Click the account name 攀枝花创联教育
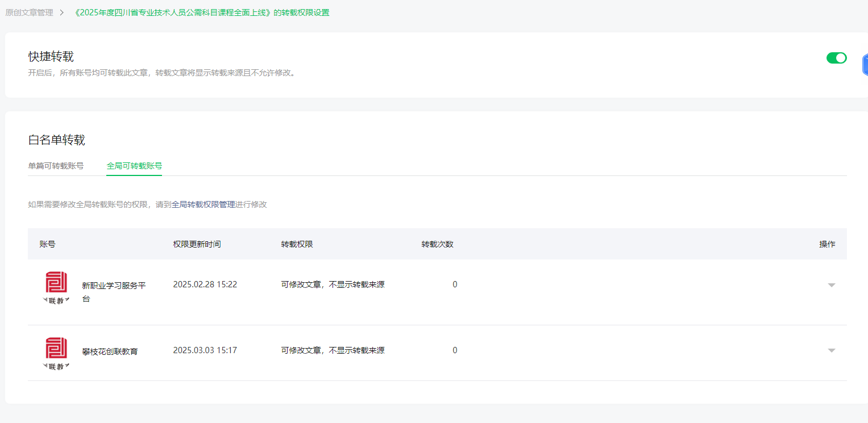Screen dimensions: 868x423 click(x=110, y=351)
